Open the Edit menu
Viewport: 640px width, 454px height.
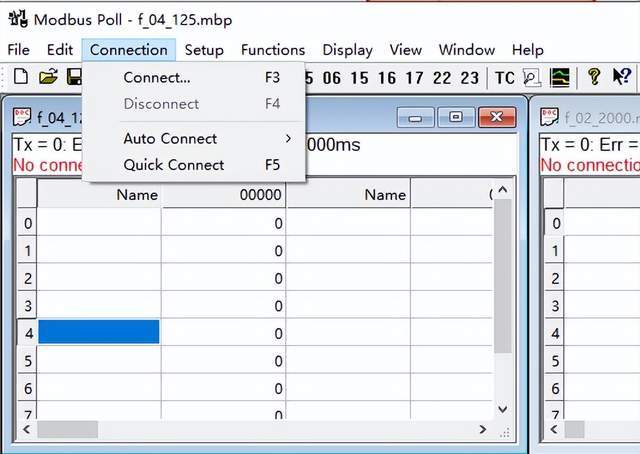click(x=60, y=50)
